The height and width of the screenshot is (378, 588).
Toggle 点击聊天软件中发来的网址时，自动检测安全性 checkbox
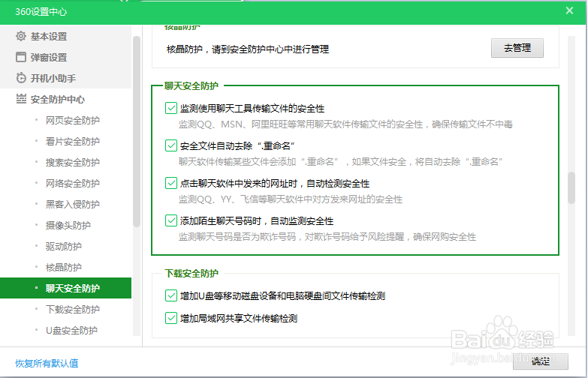click(171, 183)
